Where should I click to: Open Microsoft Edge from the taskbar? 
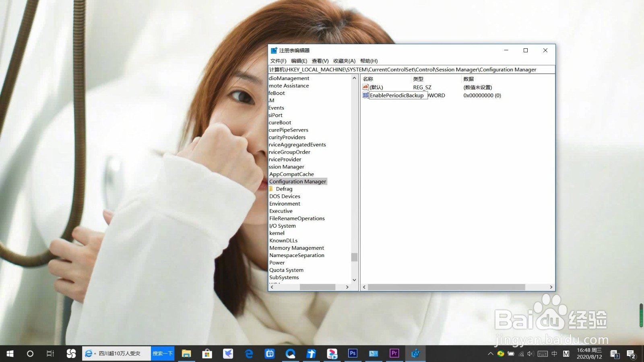tap(249, 354)
